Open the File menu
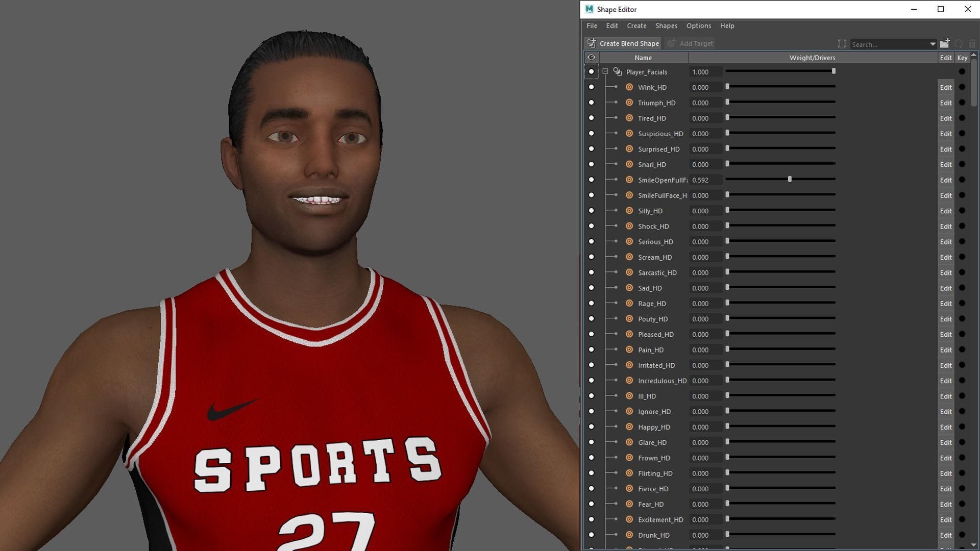The height and width of the screenshot is (551, 980). [x=592, y=26]
